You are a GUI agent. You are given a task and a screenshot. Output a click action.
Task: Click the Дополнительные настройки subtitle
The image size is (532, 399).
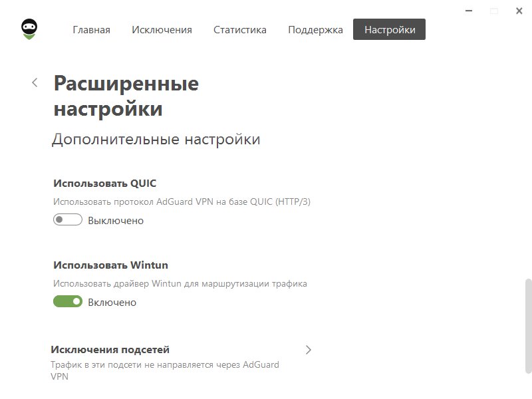(x=156, y=140)
